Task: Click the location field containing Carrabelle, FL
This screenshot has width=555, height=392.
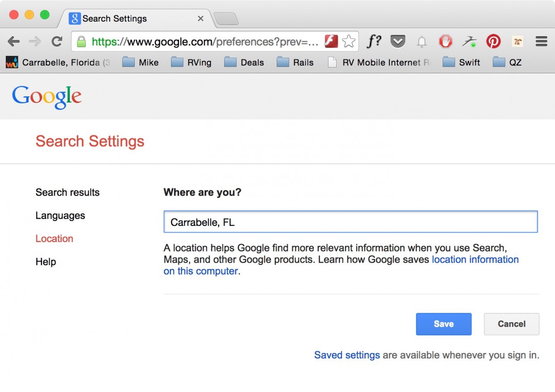Action: pos(350,222)
